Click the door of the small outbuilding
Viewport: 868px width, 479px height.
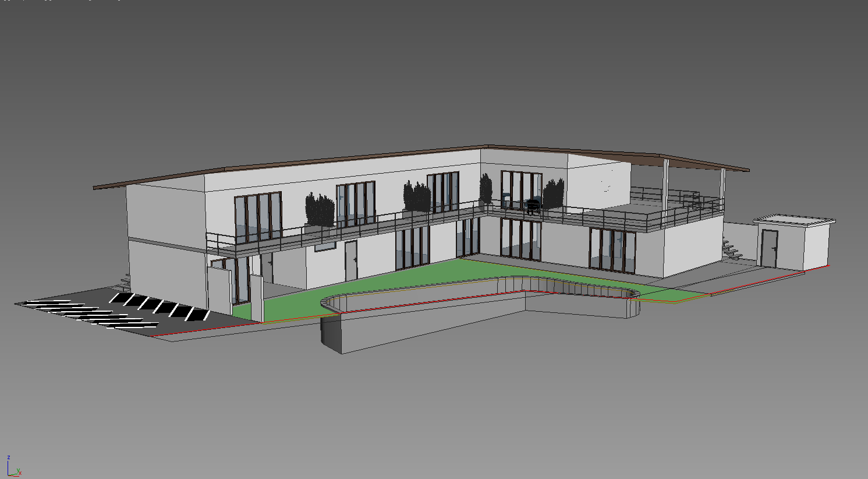769,248
